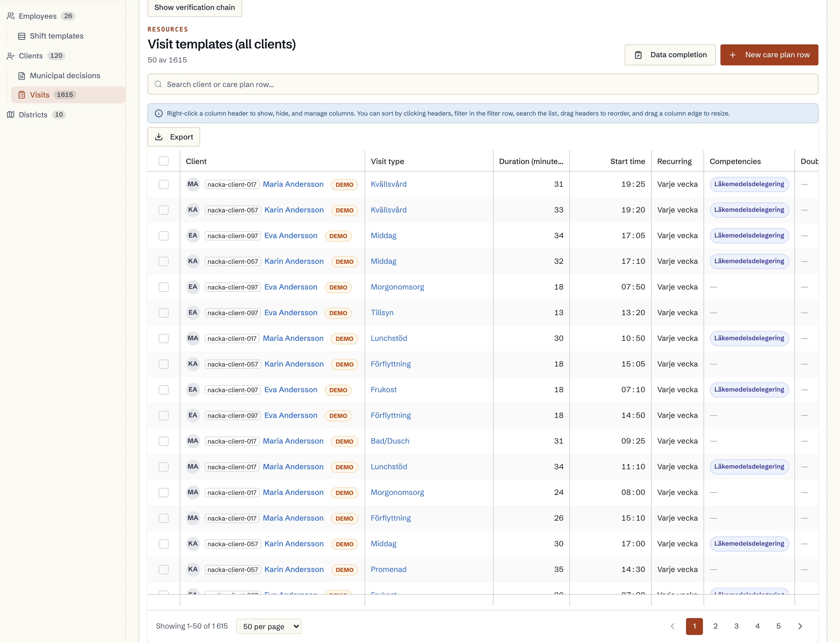Click the New care plan row button
840x642 pixels.
coord(769,55)
